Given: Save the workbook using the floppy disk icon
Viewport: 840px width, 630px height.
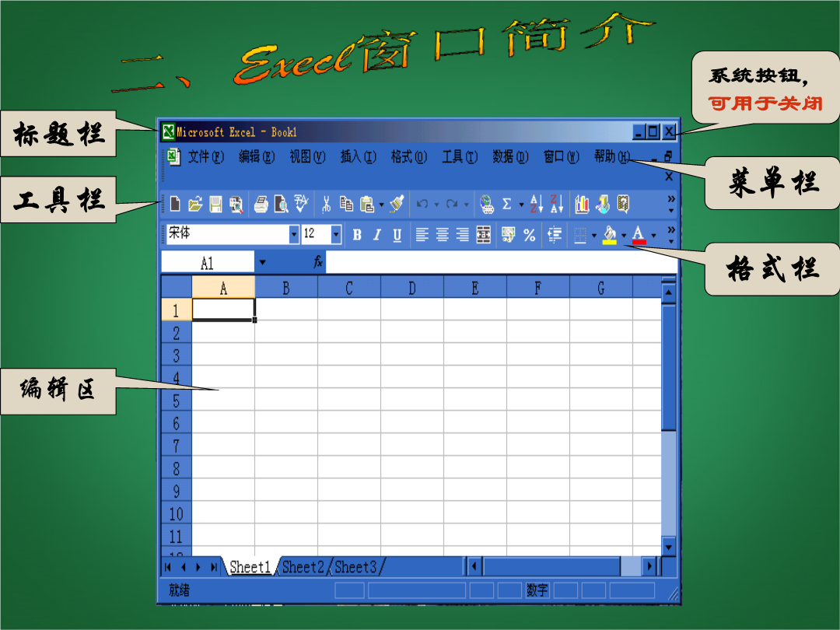Looking at the screenshot, I should 215,204.
